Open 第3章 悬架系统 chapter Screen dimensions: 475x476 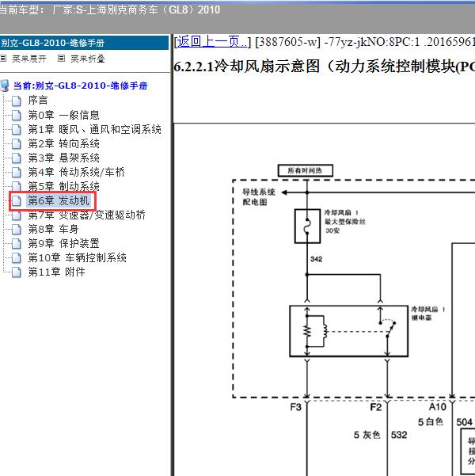[x=64, y=158]
